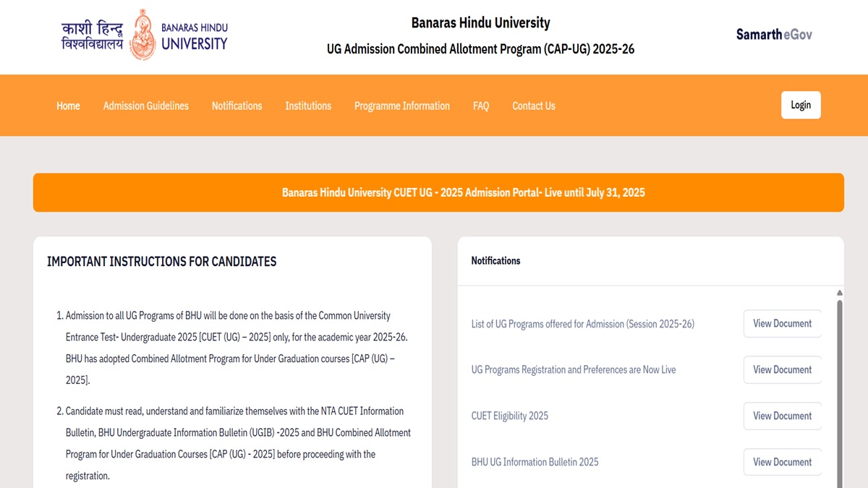Click the Samarth eGov logo
Image resolution: width=868 pixels, height=488 pixels.
(774, 34)
